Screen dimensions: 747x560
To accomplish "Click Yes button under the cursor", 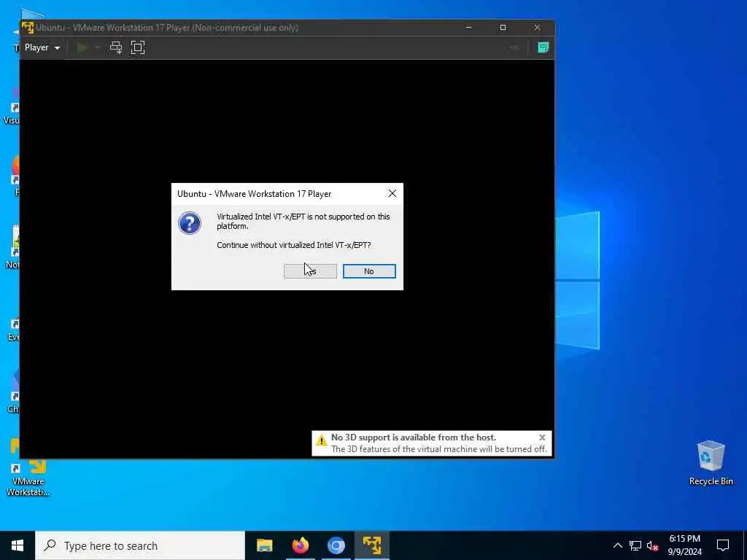I will tap(310, 271).
